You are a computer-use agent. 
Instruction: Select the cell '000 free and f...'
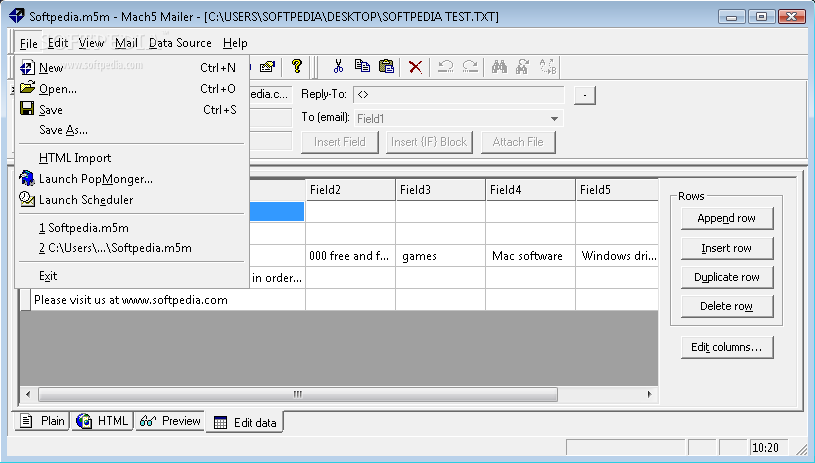click(x=350, y=256)
